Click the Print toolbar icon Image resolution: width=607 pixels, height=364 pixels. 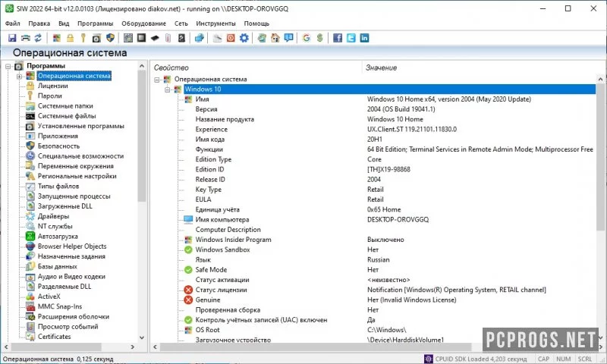pos(25,38)
